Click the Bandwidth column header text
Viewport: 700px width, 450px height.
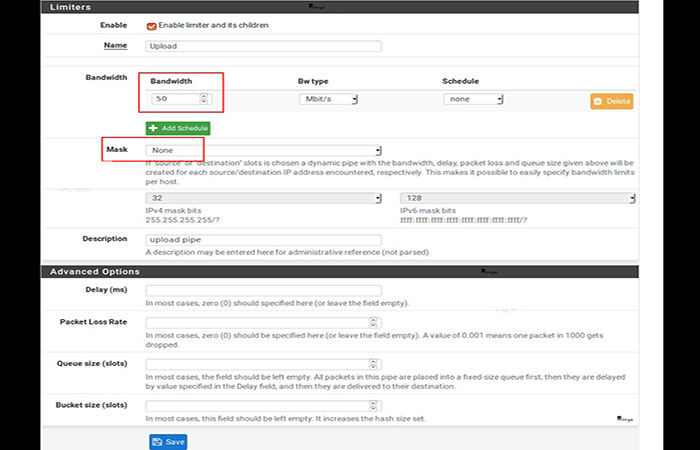[x=171, y=81]
